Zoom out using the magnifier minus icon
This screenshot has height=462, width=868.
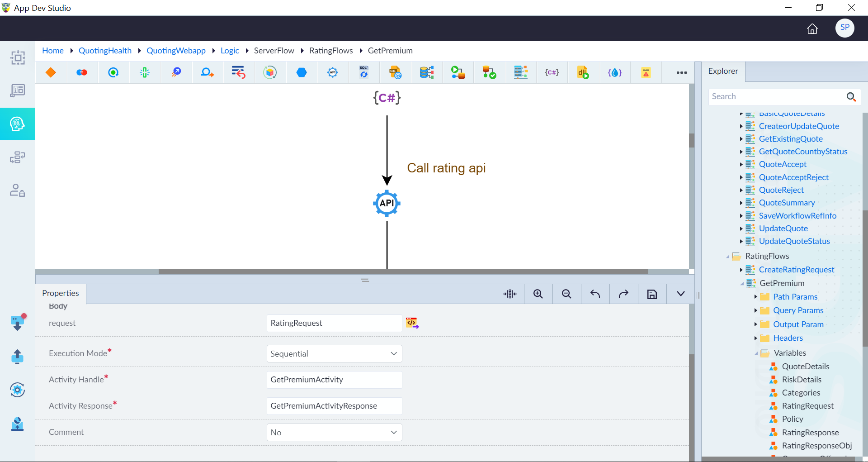coord(566,294)
